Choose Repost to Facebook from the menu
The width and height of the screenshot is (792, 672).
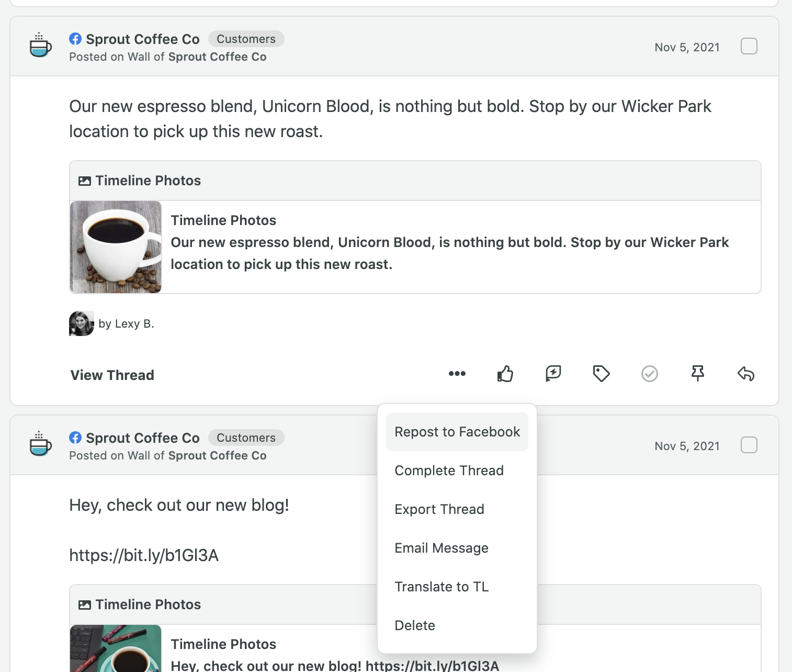[457, 432]
